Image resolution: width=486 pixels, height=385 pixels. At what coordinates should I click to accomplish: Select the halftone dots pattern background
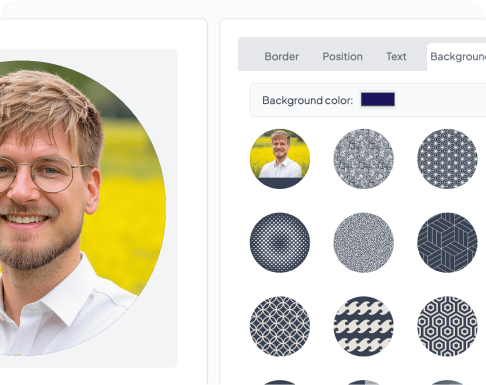(280, 242)
